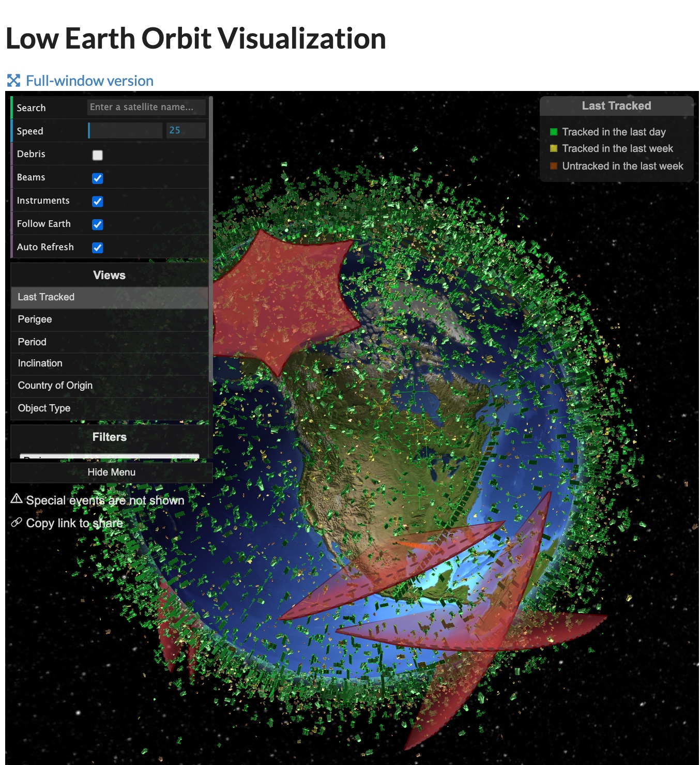Viewport: 700px width, 765px height.
Task: Click the orange legend color swatch
Action: click(x=554, y=166)
